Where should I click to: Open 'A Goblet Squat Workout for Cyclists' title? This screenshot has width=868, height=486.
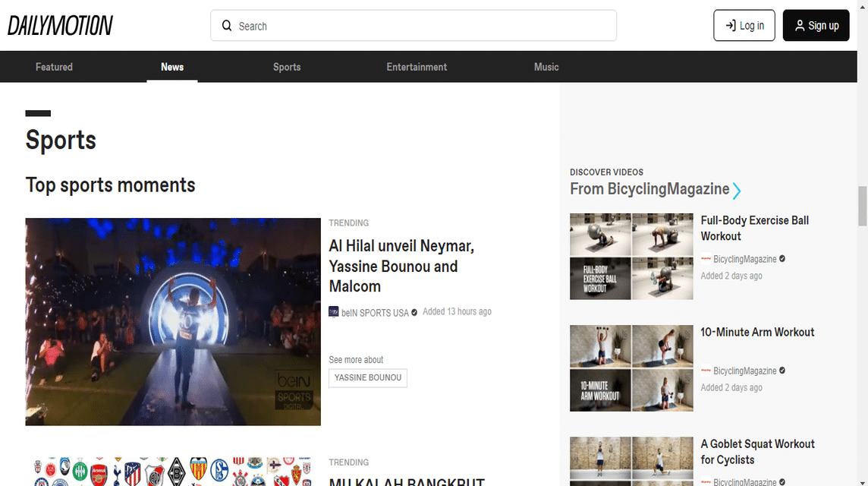(x=757, y=452)
